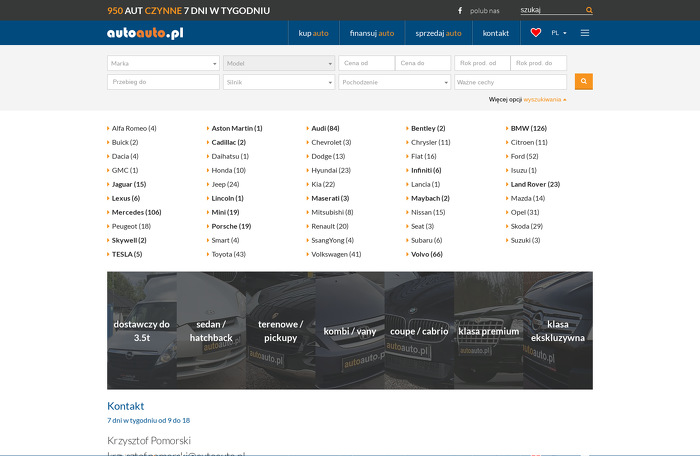Screen dimensions: 700x456
Task: Select the terenowe / pickupy category tile
Action: (x=280, y=330)
